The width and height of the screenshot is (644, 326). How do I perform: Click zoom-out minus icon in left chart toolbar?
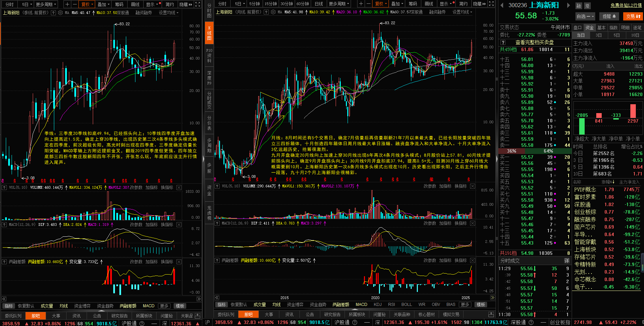[x=74, y=4]
